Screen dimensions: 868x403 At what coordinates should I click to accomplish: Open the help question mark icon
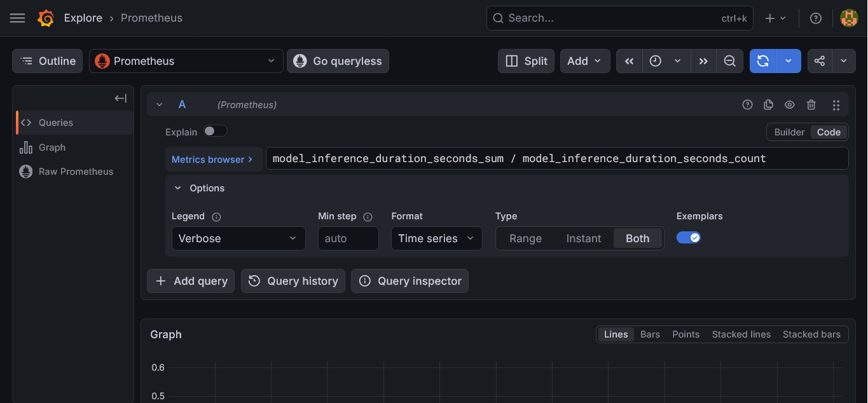(x=816, y=18)
